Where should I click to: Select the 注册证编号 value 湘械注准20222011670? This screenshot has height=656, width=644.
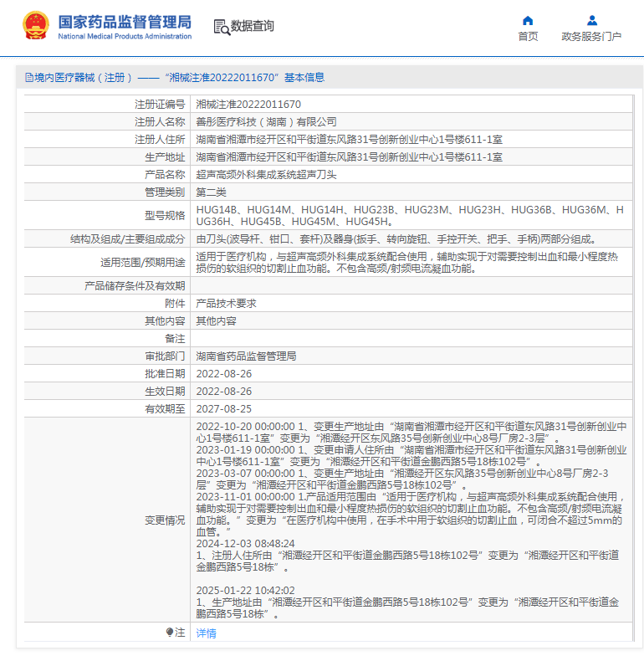click(x=248, y=105)
